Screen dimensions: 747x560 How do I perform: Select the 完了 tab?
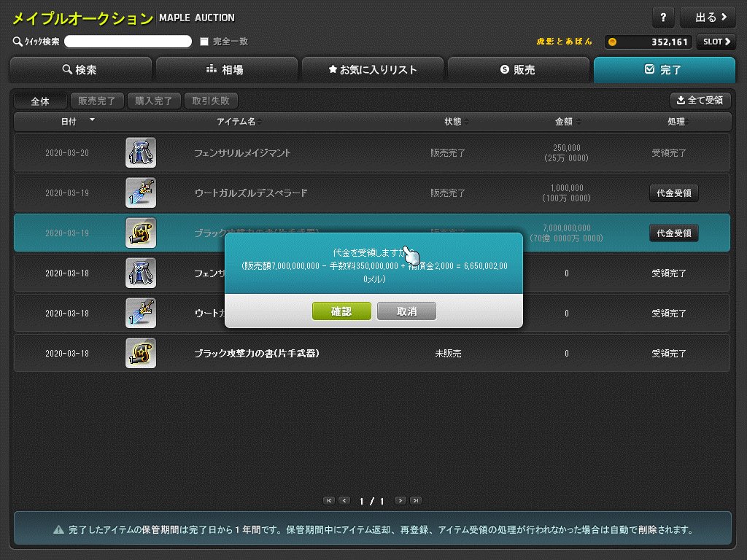pyautogui.click(x=664, y=69)
